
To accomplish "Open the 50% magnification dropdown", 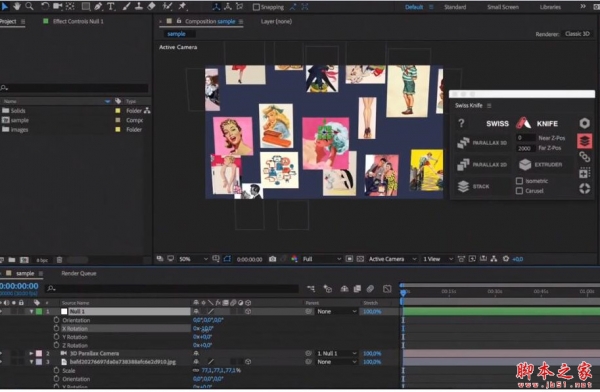I will click(x=194, y=259).
